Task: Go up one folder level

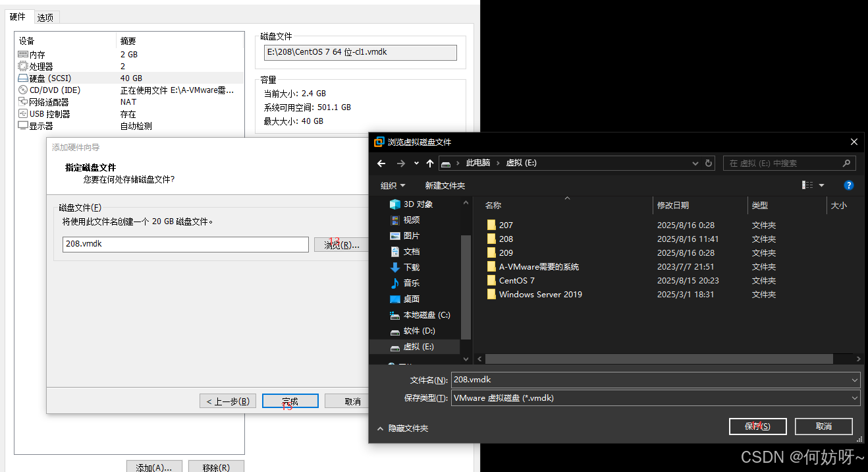Action: [430, 163]
